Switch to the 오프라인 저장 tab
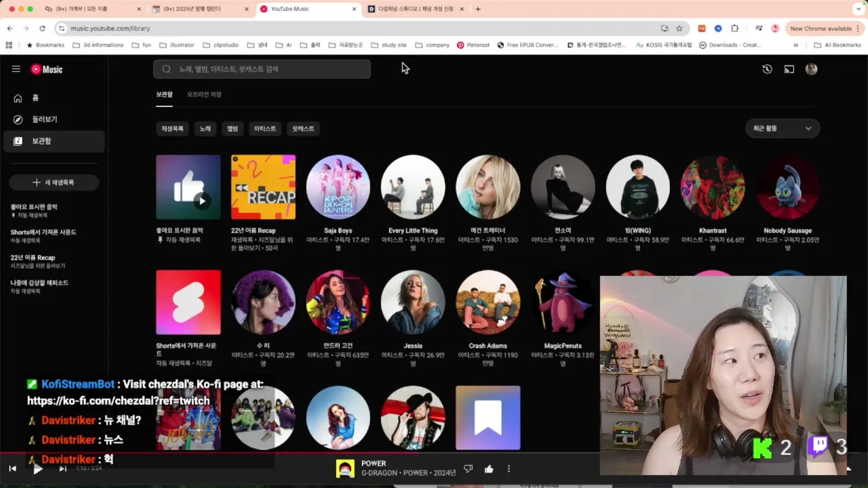 (x=204, y=95)
